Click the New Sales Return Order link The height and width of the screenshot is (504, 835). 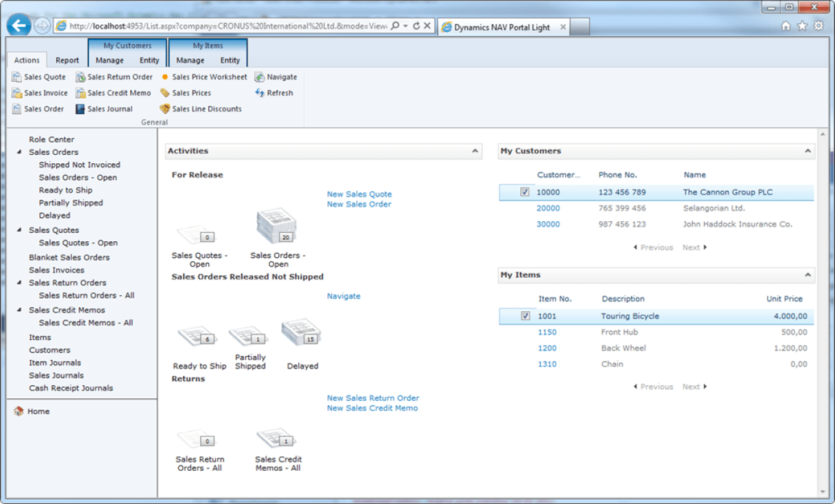coord(373,398)
